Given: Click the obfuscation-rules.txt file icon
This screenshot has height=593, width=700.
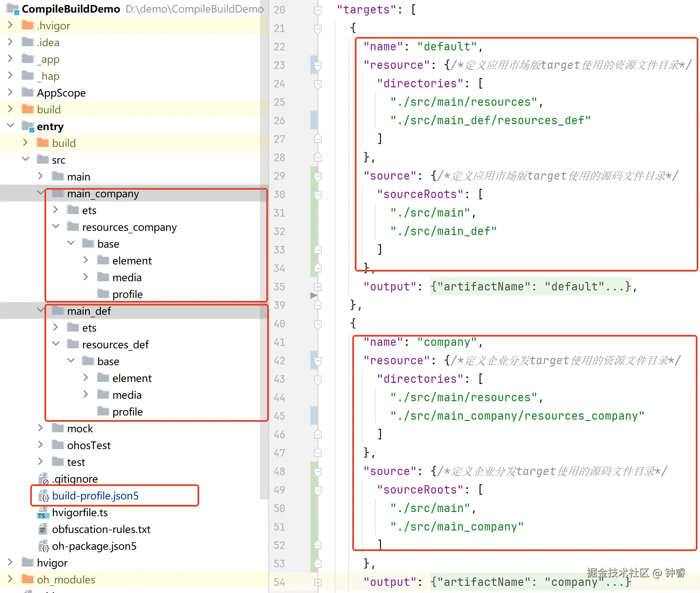Looking at the screenshot, I should click(x=43, y=529).
